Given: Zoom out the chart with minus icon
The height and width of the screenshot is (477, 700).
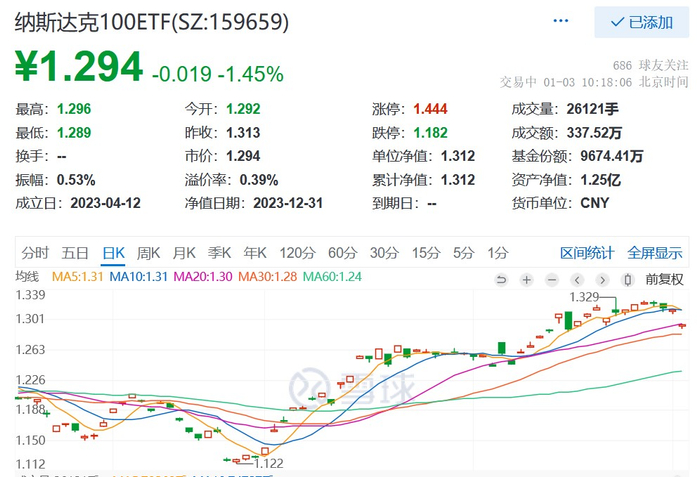Looking at the screenshot, I should 552,280.
